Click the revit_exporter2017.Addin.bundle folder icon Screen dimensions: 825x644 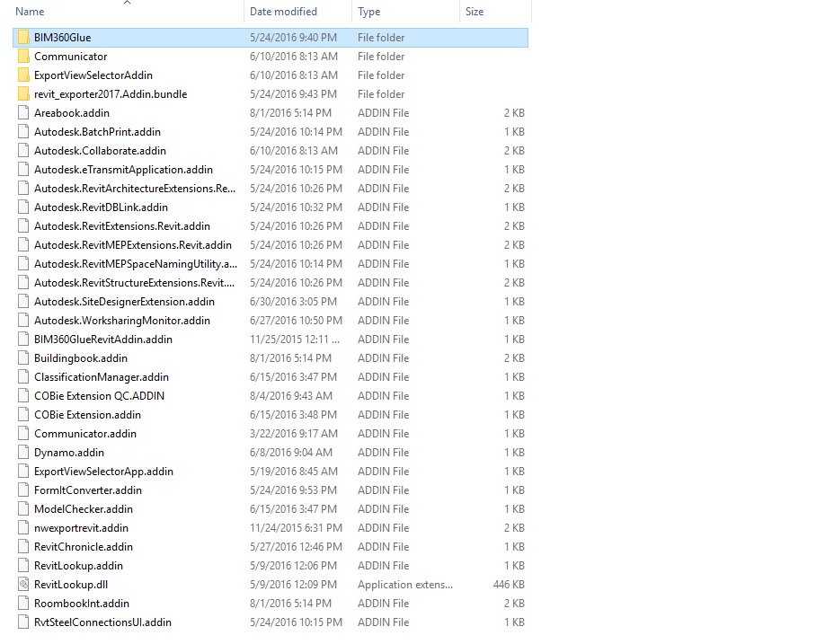(x=23, y=94)
